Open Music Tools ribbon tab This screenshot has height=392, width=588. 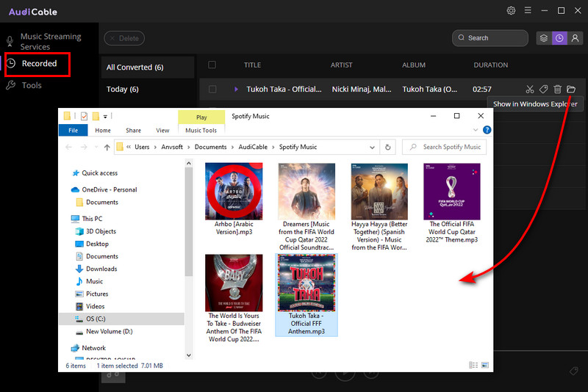201,130
